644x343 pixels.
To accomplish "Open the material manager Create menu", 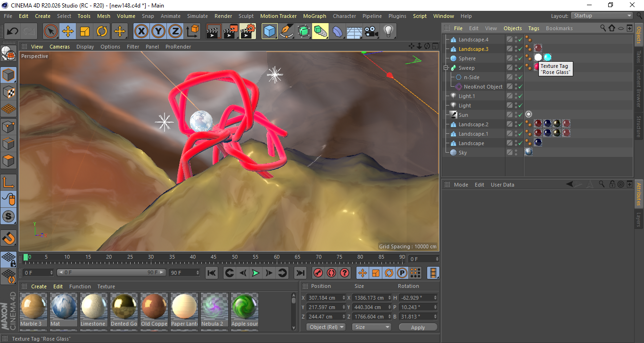I will (x=39, y=286).
